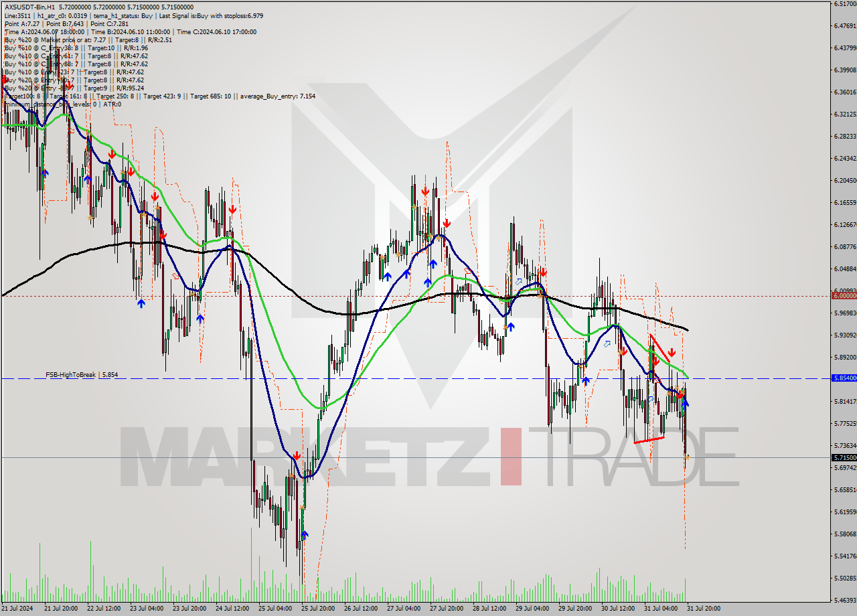Click the 6.165 price axis label
857x616 pixels.
pos(845,203)
